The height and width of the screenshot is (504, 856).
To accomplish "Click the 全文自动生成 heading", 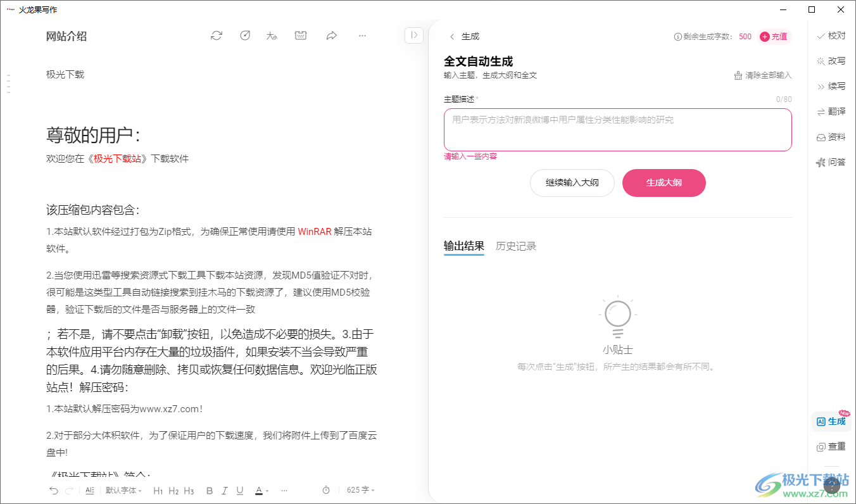I will [478, 61].
